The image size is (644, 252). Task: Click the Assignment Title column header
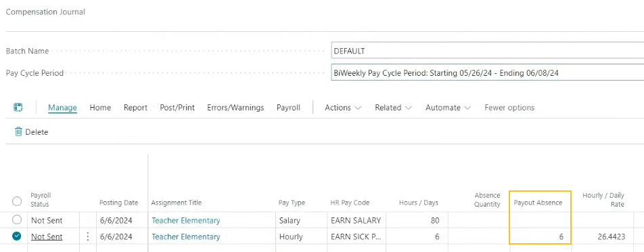pyautogui.click(x=177, y=203)
